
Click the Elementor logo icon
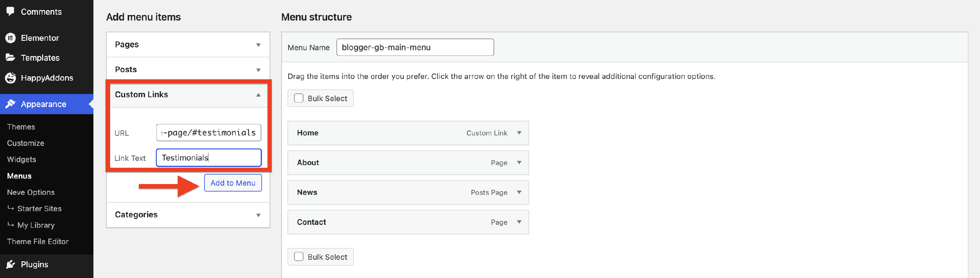(10, 38)
